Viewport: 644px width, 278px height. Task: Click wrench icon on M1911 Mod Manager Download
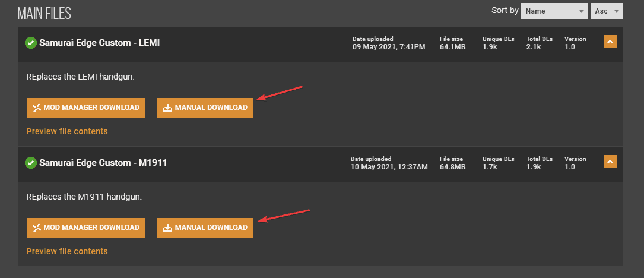[37, 228]
